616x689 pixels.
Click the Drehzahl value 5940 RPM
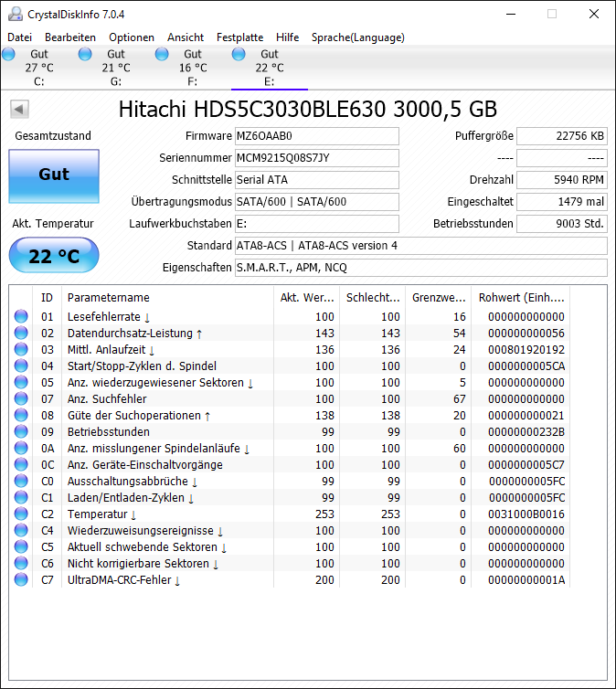pos(562,180)
